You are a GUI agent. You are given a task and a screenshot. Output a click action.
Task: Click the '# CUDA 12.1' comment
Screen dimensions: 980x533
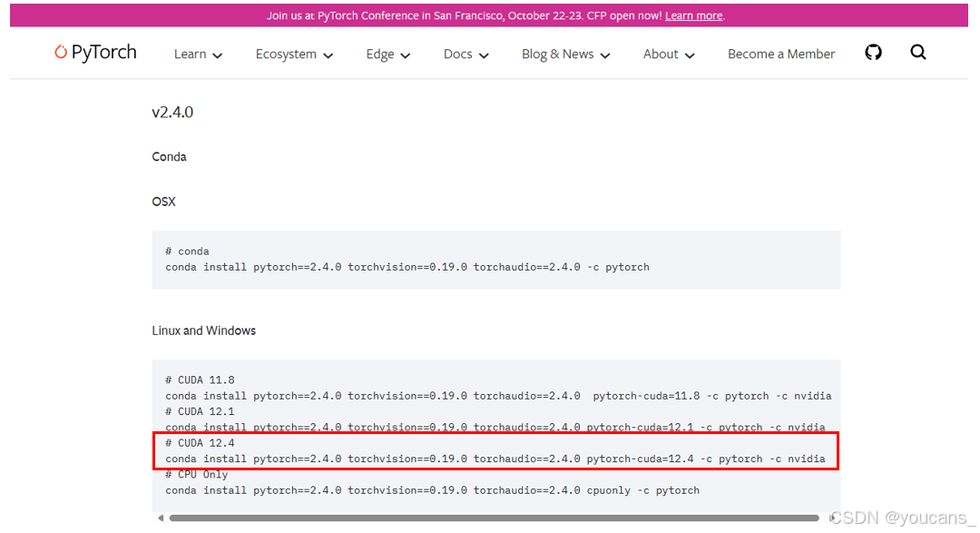pos(200,411)
